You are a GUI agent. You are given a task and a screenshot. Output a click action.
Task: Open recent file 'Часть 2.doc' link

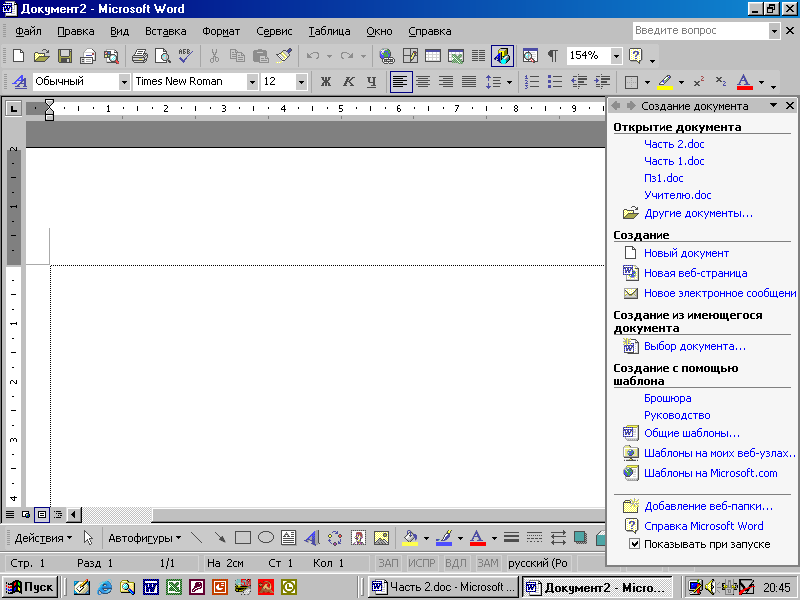click(x=674, y=144)
